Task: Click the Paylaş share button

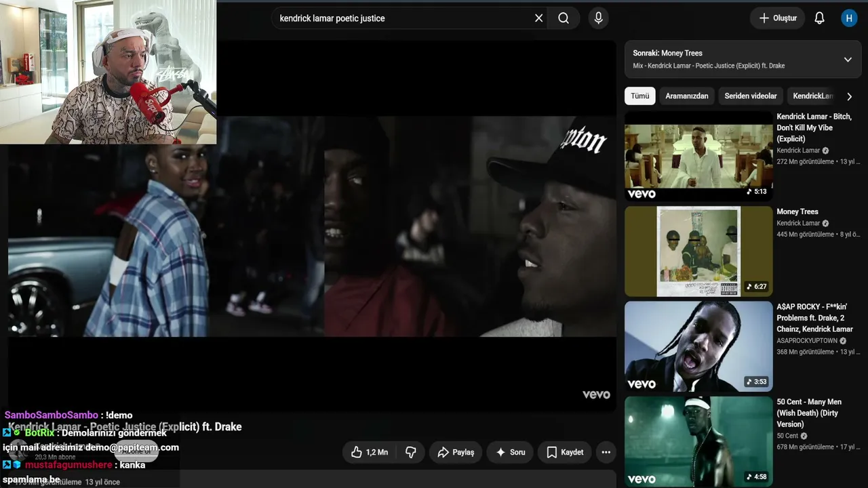Action: [x=456, y=452]
